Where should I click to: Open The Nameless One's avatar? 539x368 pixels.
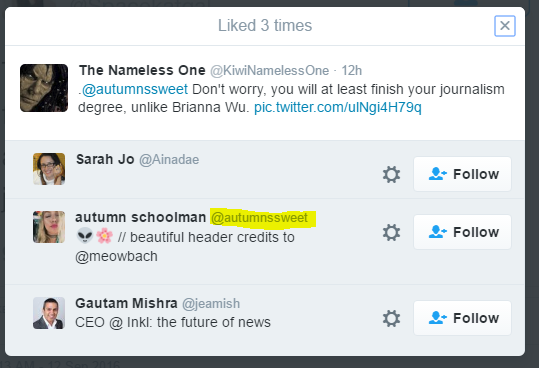pos(44,88)
